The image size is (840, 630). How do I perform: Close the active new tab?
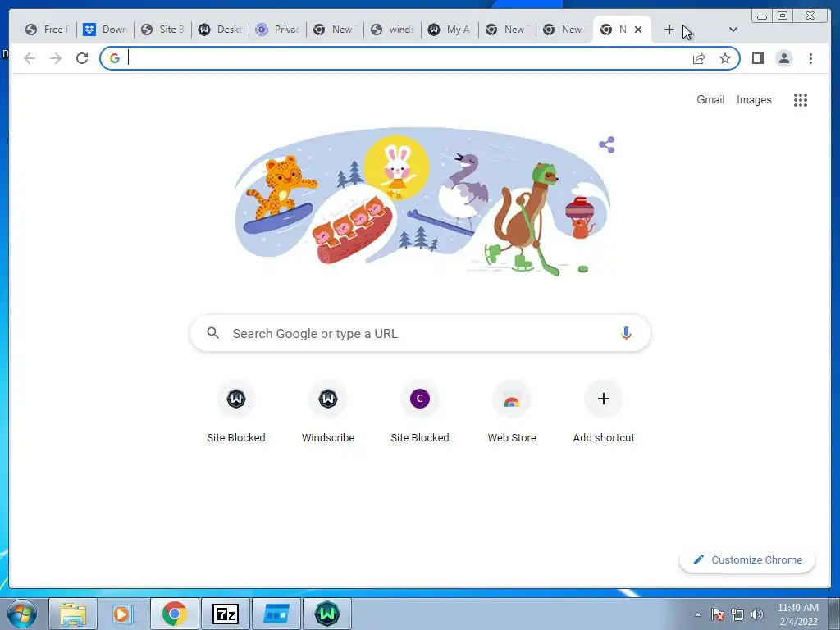click(638, 30)
